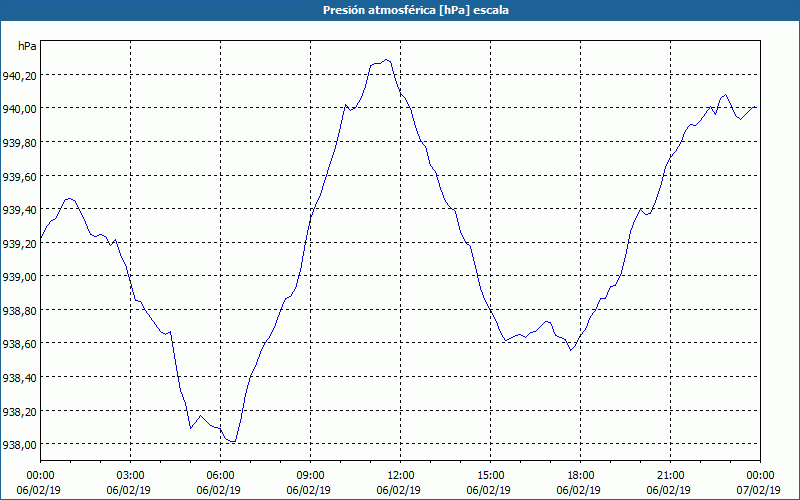
Task: Click the curve minimum near 06:30
Action: coord(232,441)
